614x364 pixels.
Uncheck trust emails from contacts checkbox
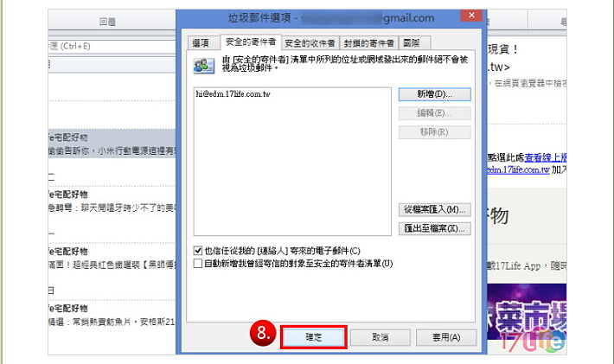point(198,251)
